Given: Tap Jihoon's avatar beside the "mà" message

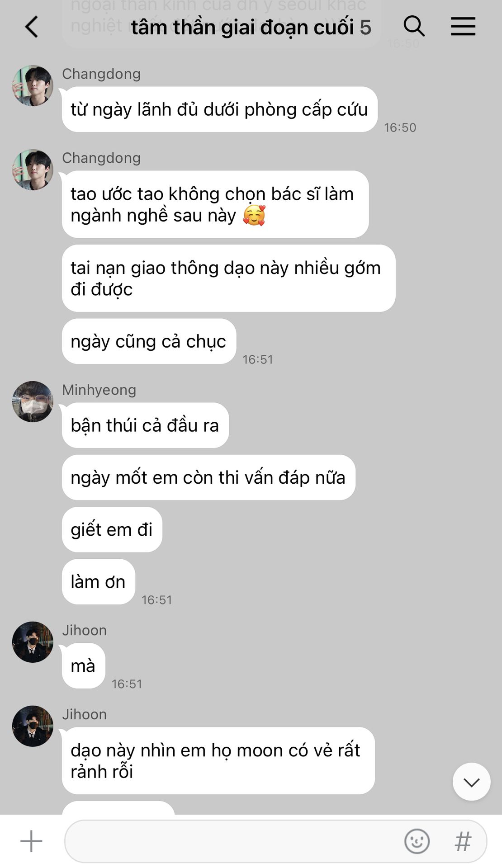Looking at the screenshot, I should click(x=33, y=642).
